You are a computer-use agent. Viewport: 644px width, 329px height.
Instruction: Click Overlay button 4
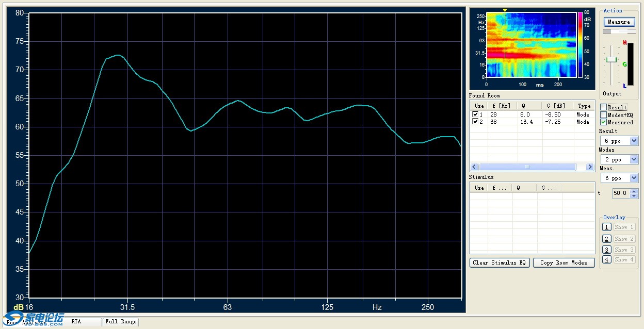607,259
